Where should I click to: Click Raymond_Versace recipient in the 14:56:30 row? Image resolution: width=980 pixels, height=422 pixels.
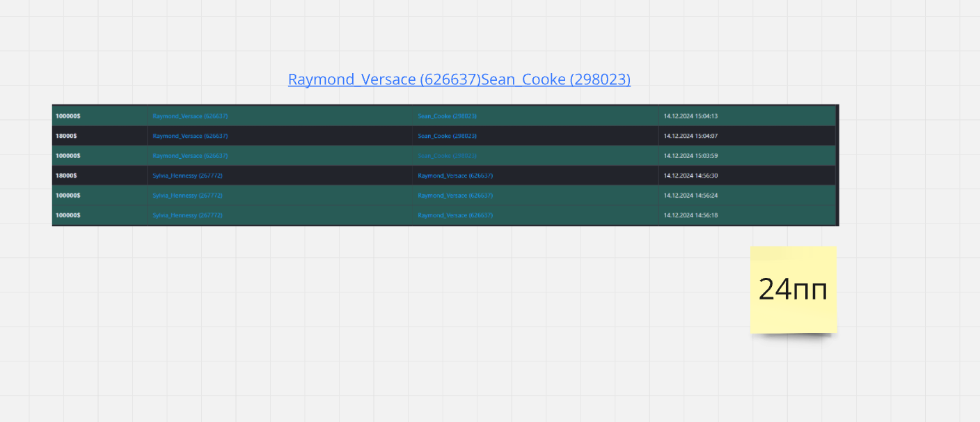coord(455,175)
